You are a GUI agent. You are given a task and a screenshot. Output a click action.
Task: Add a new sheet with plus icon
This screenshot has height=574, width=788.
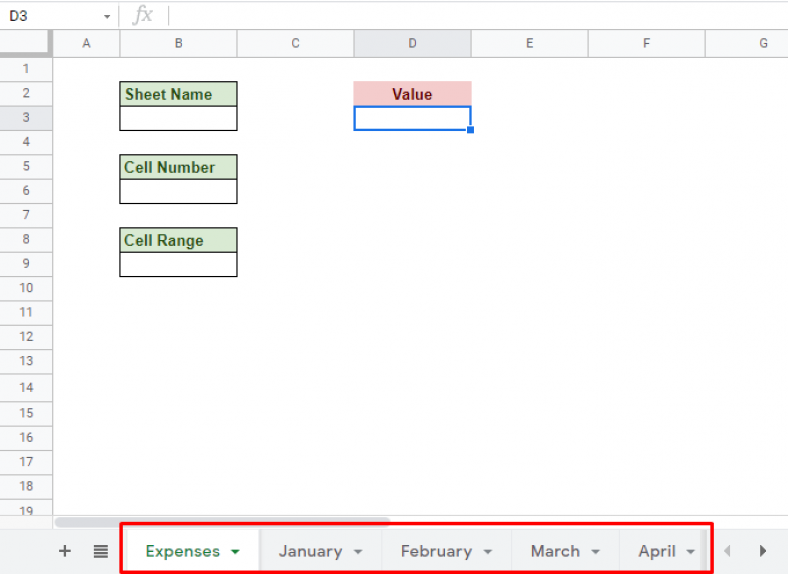[x=64, y=551]
